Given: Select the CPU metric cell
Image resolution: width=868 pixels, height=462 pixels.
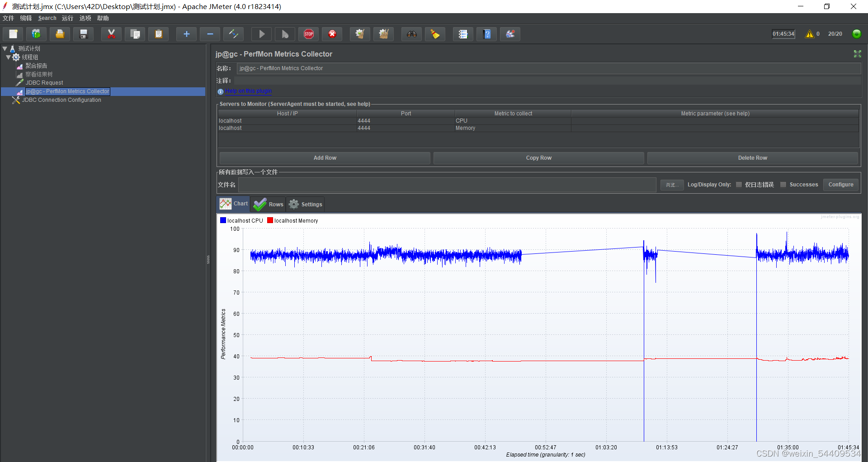Looking at the screenshot, I should pos(513,121).
